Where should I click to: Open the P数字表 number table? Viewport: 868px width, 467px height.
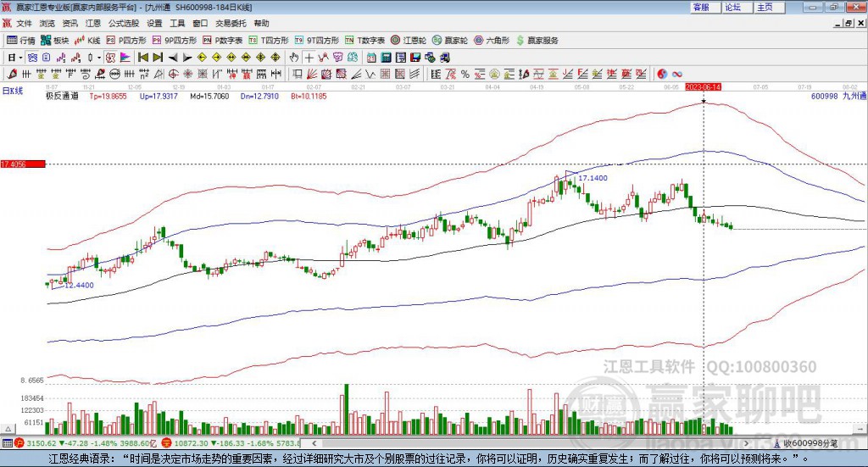[223, 41]
